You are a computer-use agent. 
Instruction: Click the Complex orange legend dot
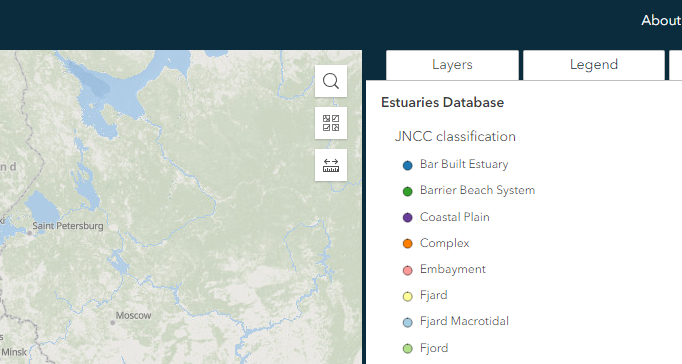tap(408, 244)
